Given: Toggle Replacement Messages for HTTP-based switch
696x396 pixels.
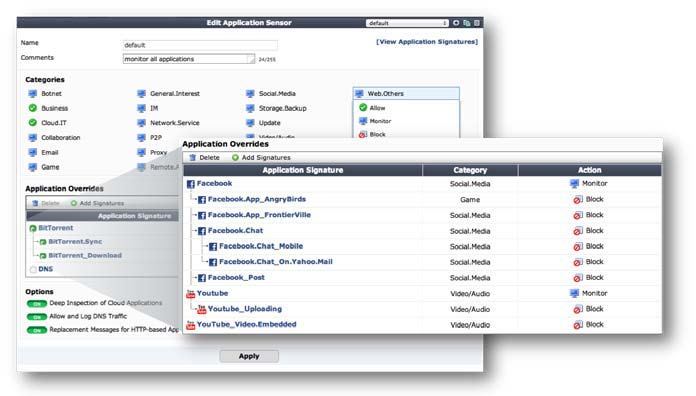Looking at the screenshot, I should tap(37, 330).
